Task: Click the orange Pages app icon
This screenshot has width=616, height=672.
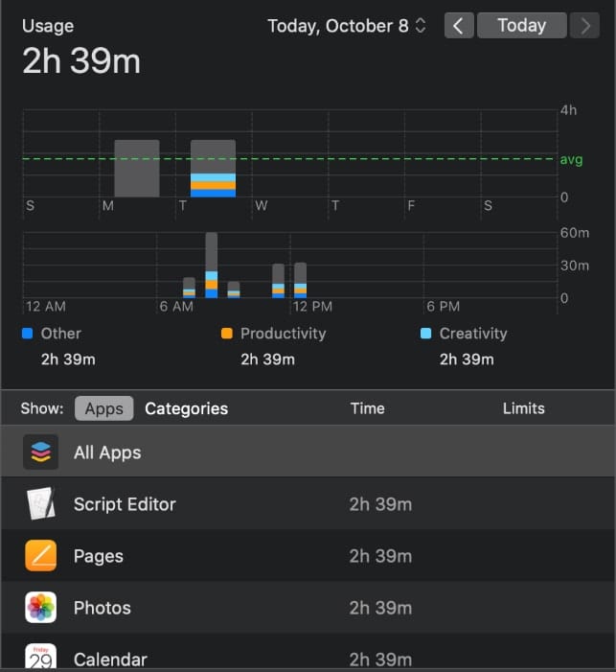Action: click(x=40, y=556)
